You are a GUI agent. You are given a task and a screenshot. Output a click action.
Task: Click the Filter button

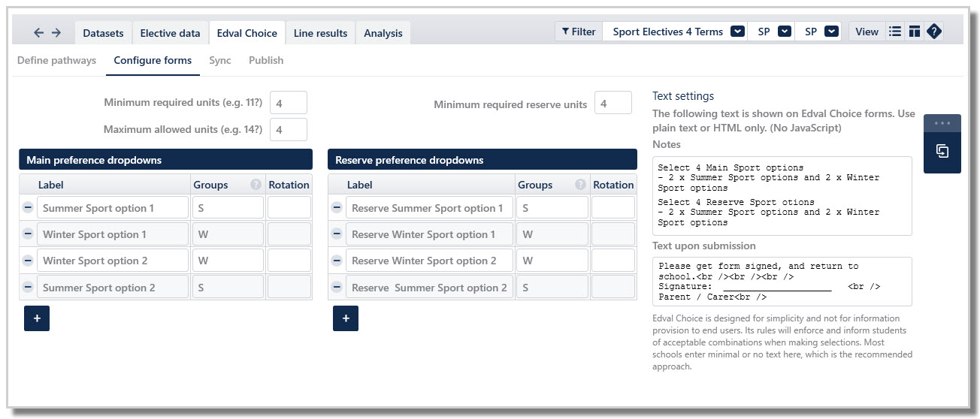click(579, 32)
